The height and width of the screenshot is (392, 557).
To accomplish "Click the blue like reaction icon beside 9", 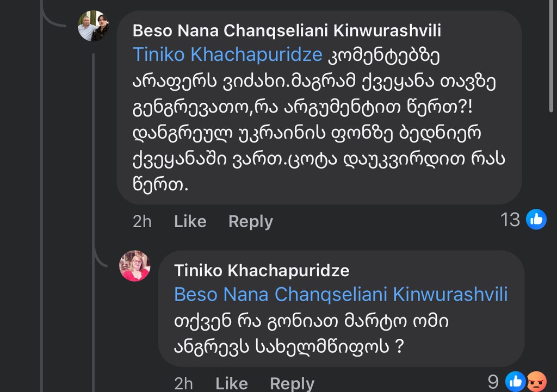I will click(516, 382).
